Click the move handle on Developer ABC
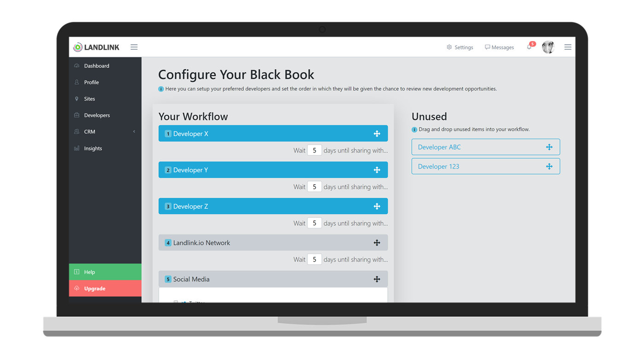This screenshot has width=644, height=351. click(549, 147)
